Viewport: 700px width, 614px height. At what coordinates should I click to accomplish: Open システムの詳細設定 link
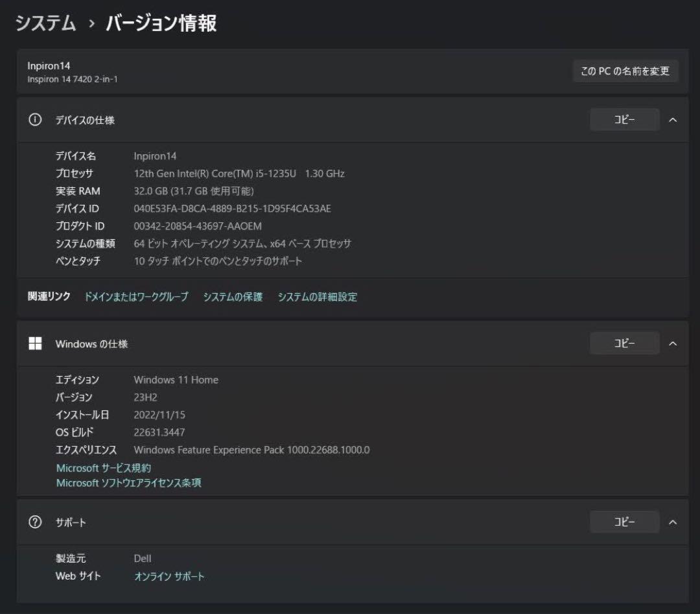click(x=317, y=296)
